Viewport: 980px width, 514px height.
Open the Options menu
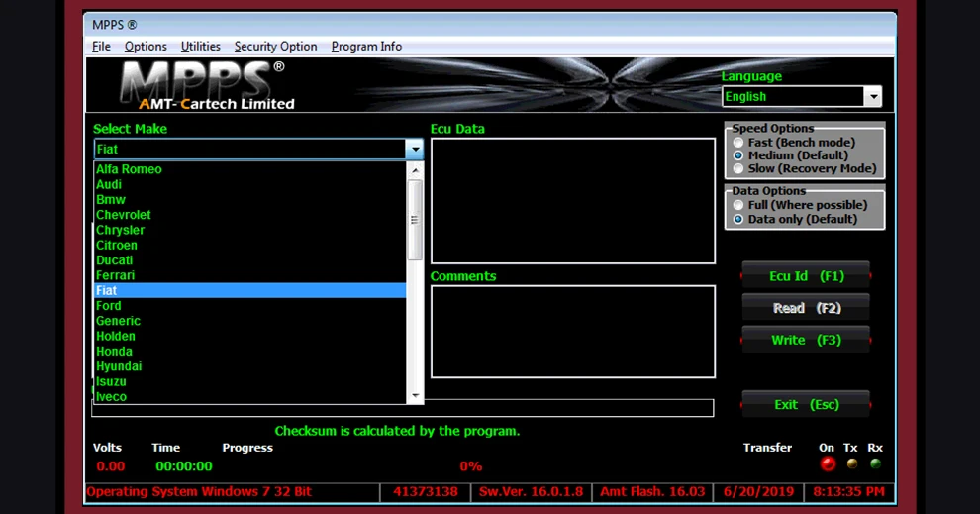coord(146,47)
